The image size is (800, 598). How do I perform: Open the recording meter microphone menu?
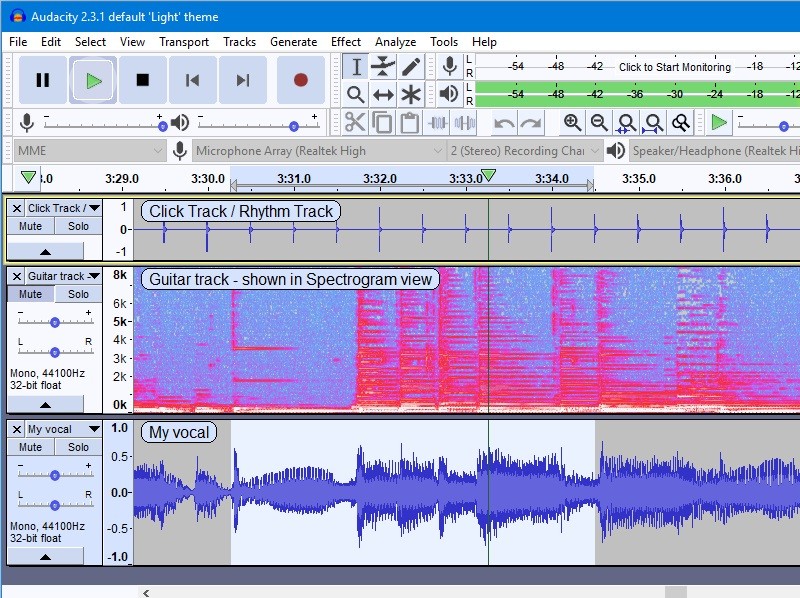[x=449, y=66]
